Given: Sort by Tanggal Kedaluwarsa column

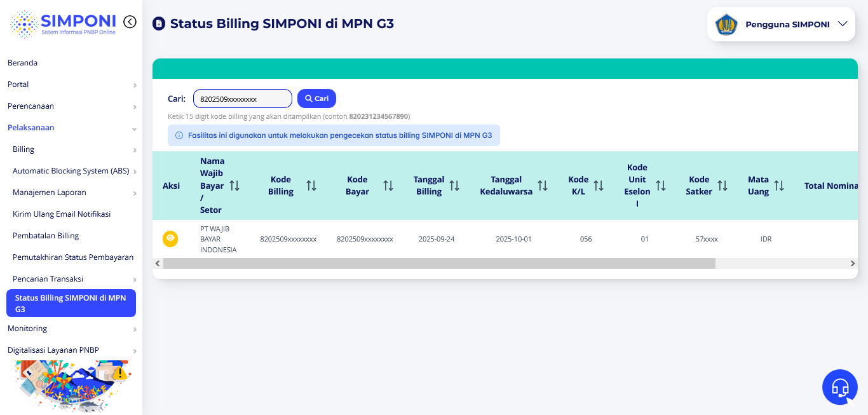Looking at the screenshot, I should coord(543,186).
